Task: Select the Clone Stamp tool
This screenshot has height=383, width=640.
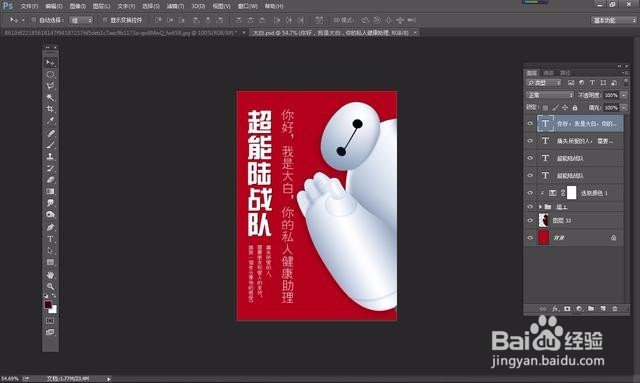Action: [50, 156]
